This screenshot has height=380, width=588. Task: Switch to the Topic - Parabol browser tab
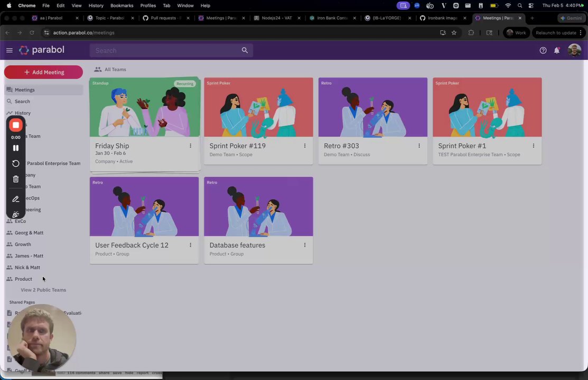tap(110, 18)
